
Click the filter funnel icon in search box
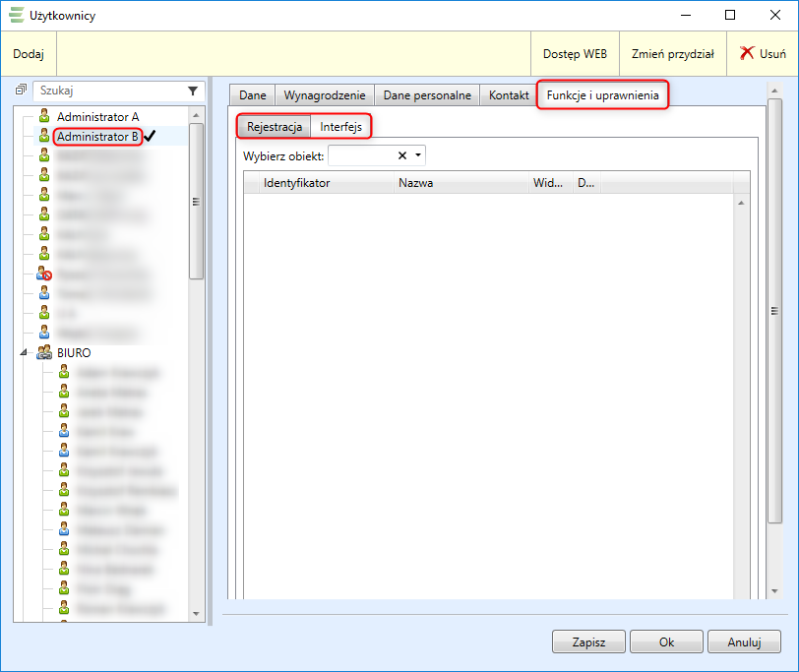(x=193, y=91)
